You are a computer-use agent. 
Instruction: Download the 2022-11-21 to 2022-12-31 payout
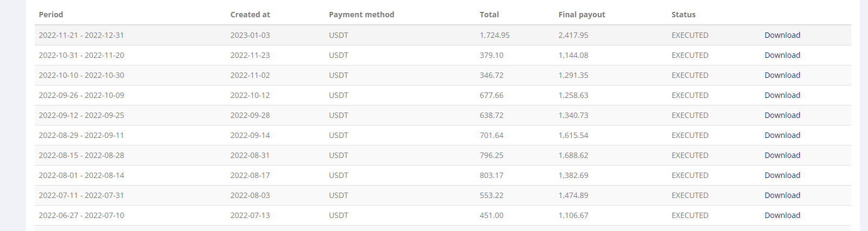click(782, 35)
